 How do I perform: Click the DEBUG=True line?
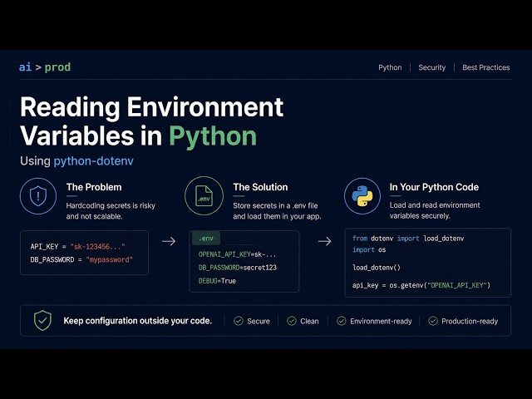217,281
